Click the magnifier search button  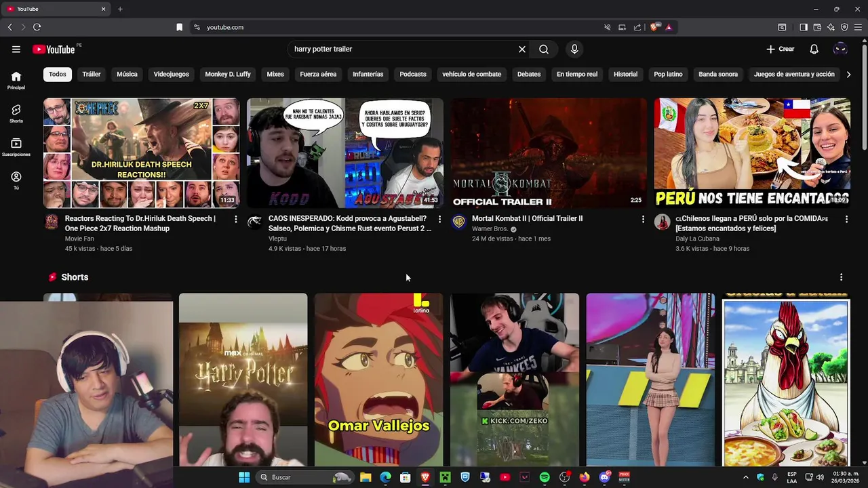click(x=544, y=49)
